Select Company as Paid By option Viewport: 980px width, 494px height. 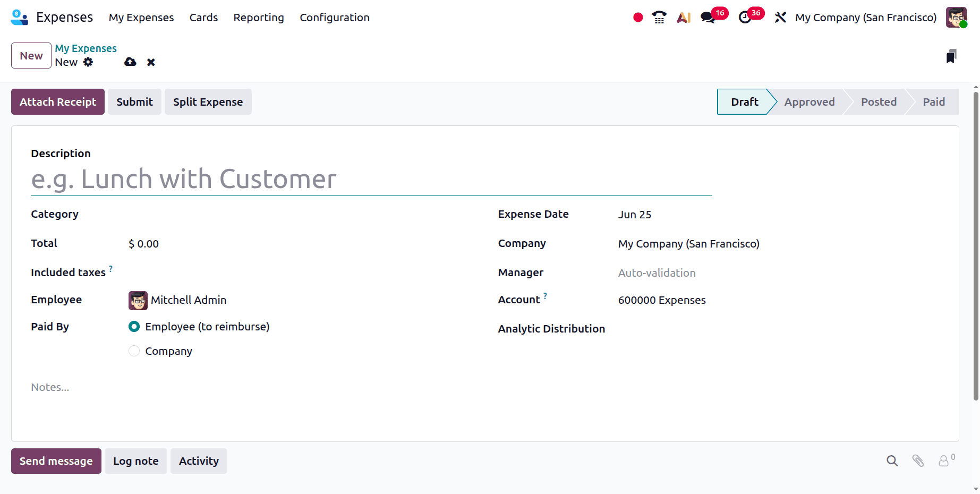134,351
